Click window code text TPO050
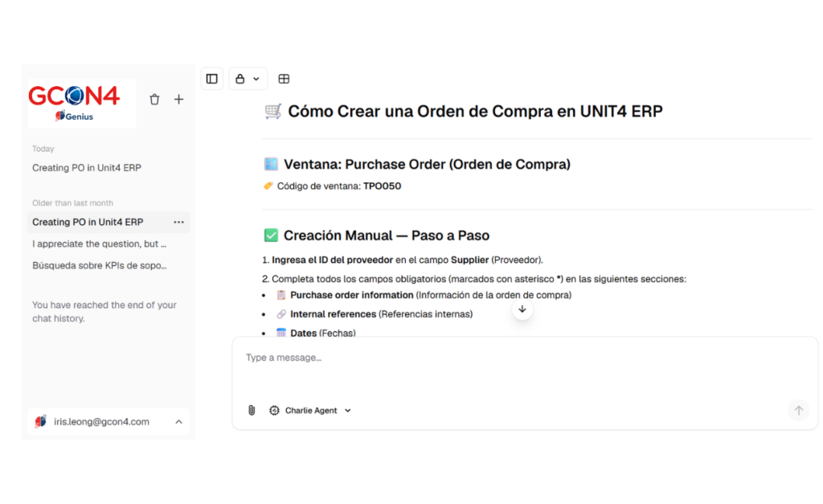Image resolution: width=823 pixels, height=504 pixels. (382, 186)
